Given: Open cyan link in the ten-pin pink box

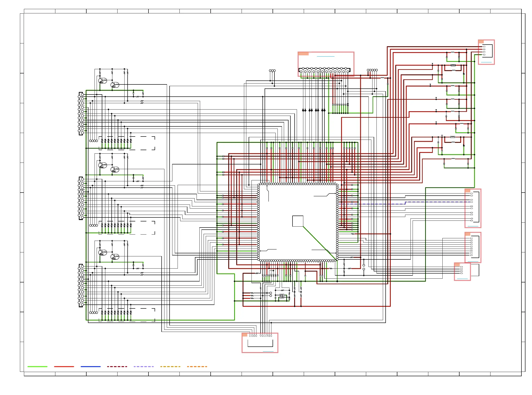Looking at the screenshot, I should (473, 226).
